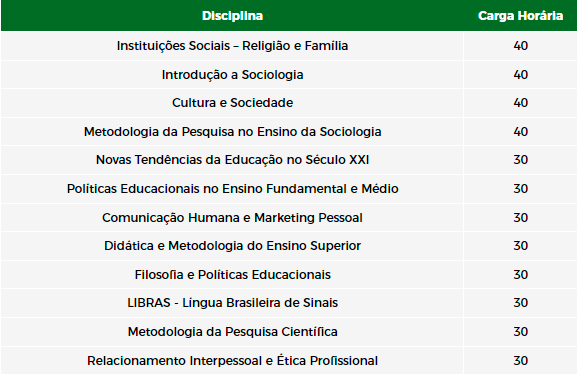Viewport: 578px width, 374px height.
Task: Click Comunicação Humana e Marketing Pessoal row
Action: (289, 217)
